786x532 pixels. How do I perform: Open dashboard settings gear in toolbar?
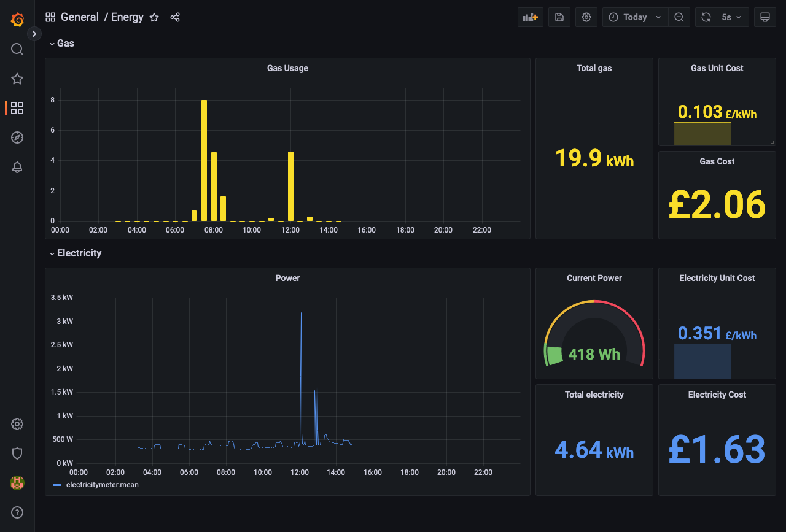(586, 17)
